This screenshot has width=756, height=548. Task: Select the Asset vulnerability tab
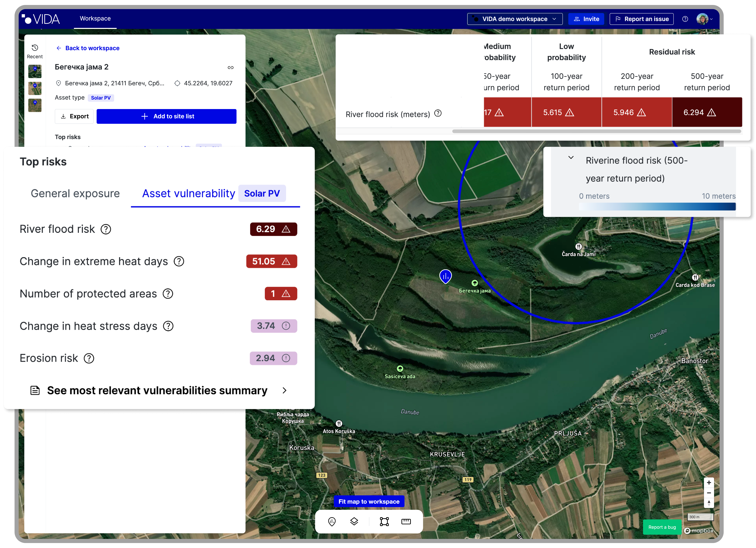[189, 193]
